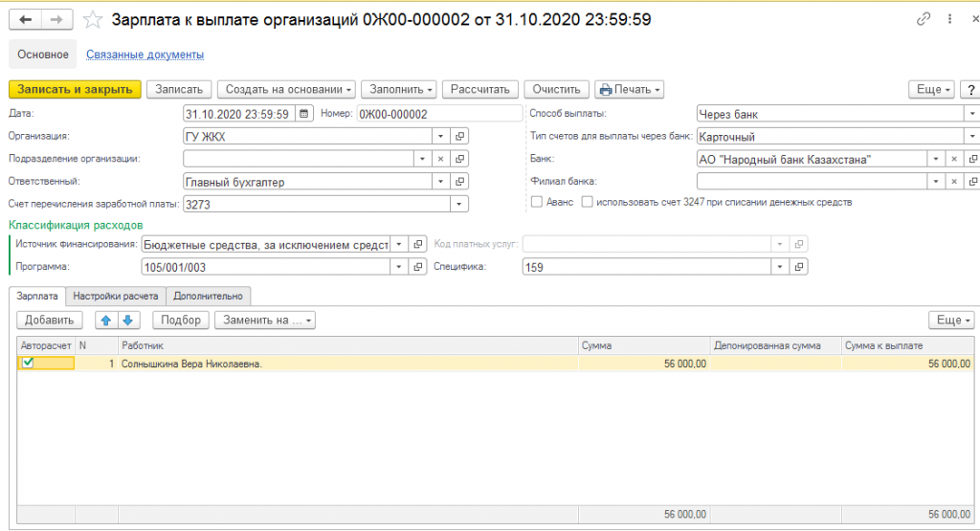Click the Очистить button
Viewport: 980px width, 531px height.
(556, 89)
